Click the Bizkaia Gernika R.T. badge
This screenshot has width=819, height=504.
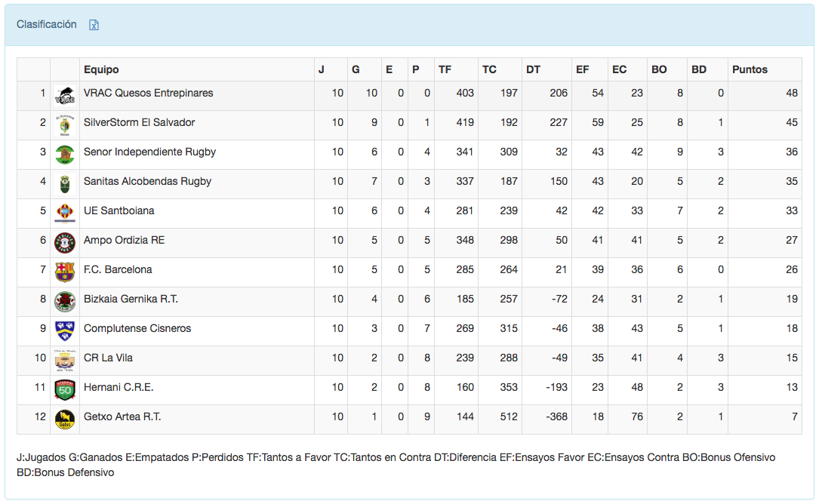pos(65,302)
